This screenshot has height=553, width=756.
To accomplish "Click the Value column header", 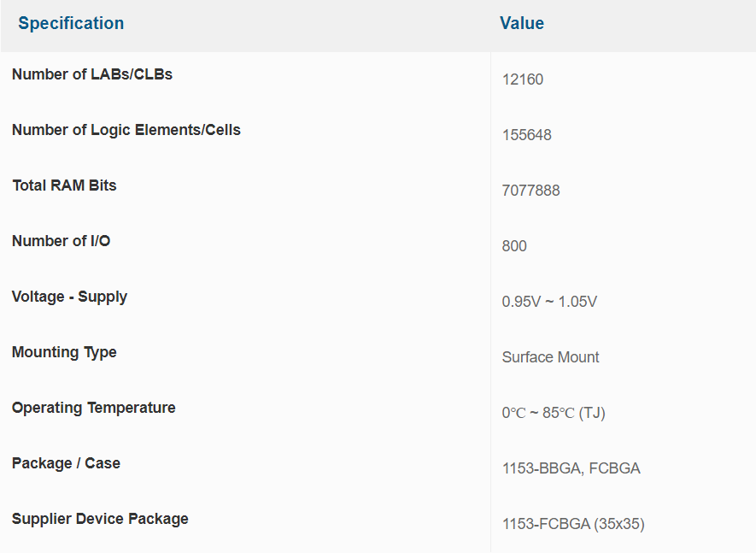I will pyautogui.click(x=522, y=23).
